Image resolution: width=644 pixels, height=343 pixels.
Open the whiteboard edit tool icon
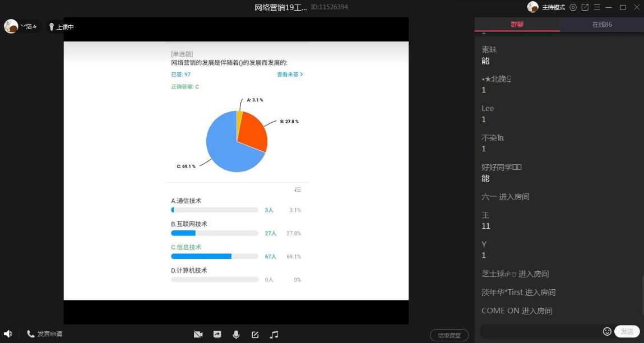point(255,335)
